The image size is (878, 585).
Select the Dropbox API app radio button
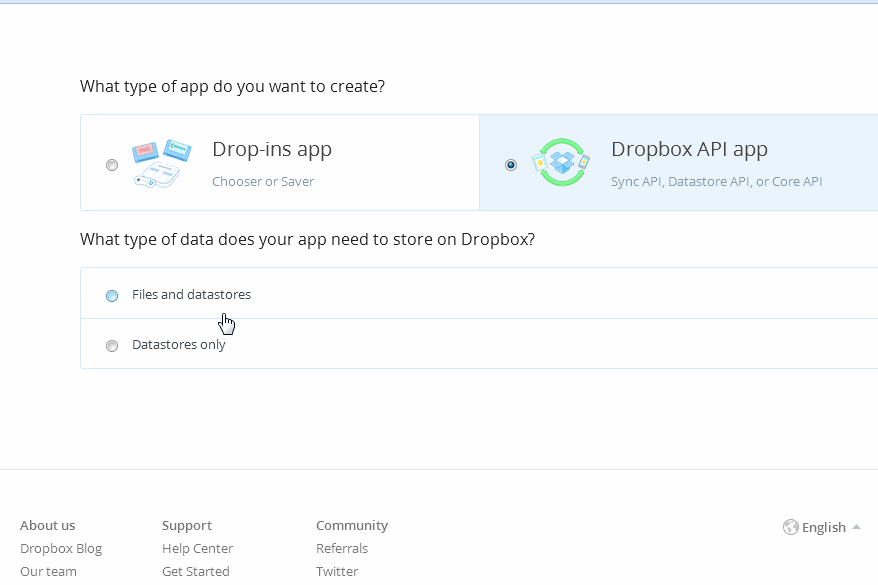click(511, 165)
